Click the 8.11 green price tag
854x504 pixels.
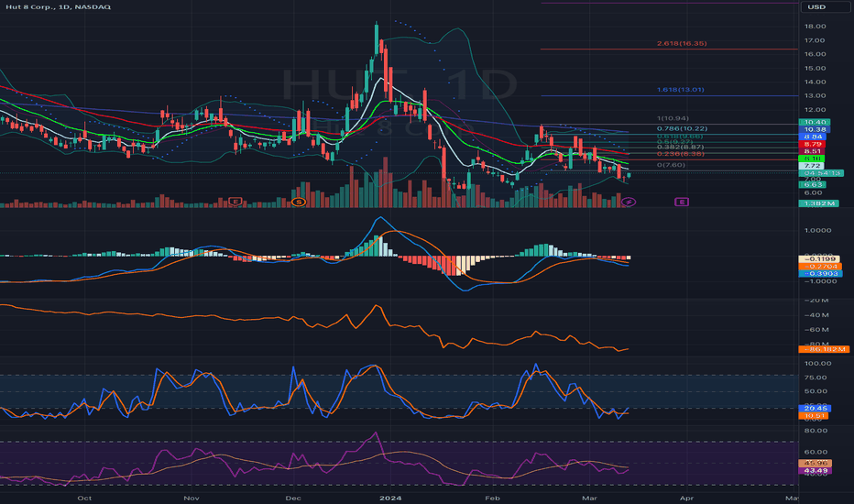point(812,159)
